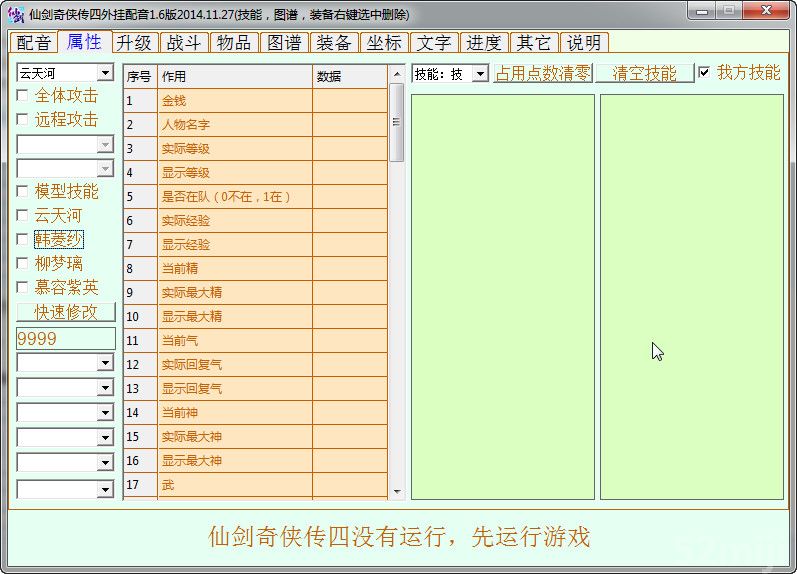
Task: Click the app icon in title bar
Action: 15,14
